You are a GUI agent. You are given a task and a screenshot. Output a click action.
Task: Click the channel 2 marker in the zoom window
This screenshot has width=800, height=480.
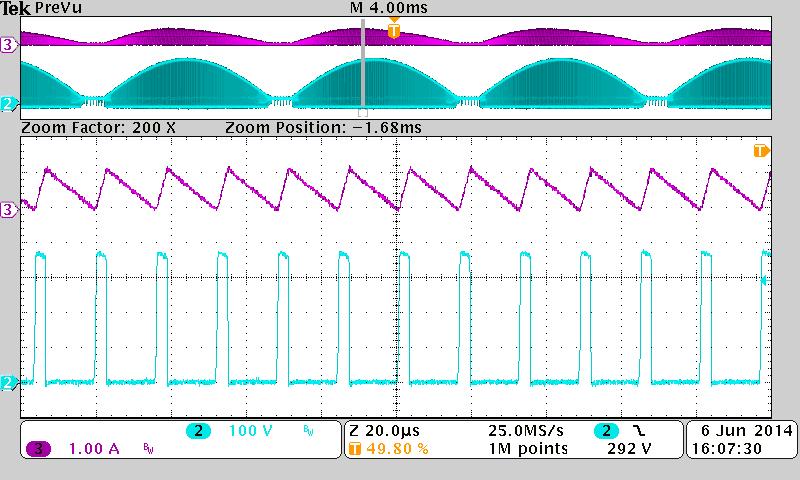(8, 383)
